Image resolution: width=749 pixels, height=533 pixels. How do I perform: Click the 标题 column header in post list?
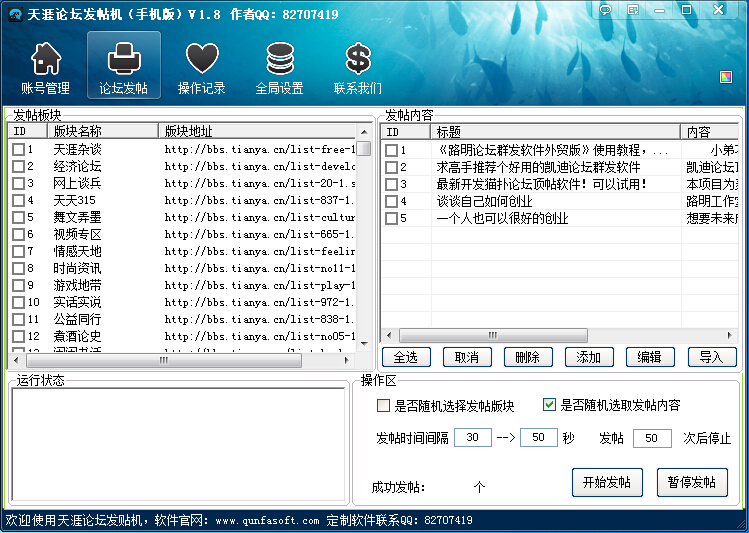coord(555,132)
